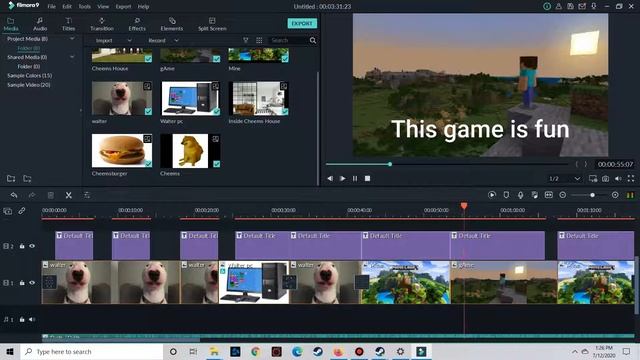The height and width of the screenshot is (360, 640).
Task: Open Steam from the Windows taskbar
Action: [318, 351]
